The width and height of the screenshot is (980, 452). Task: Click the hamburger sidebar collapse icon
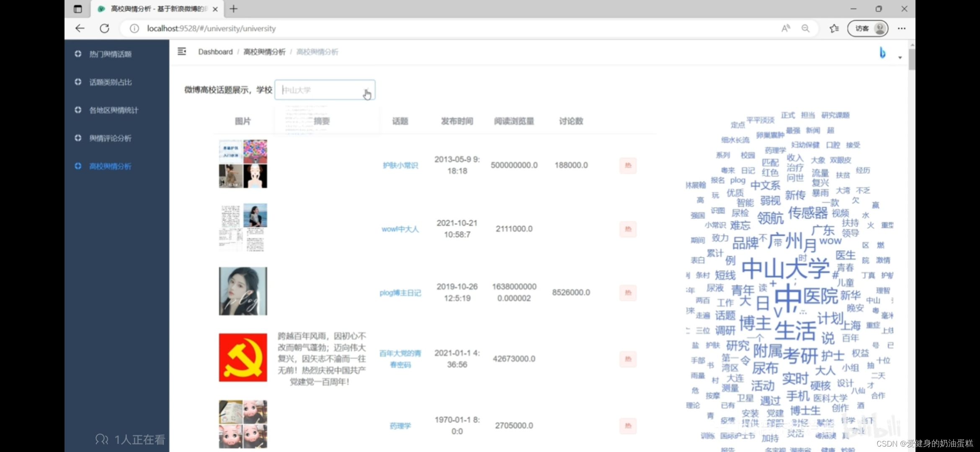coord(182,51)
